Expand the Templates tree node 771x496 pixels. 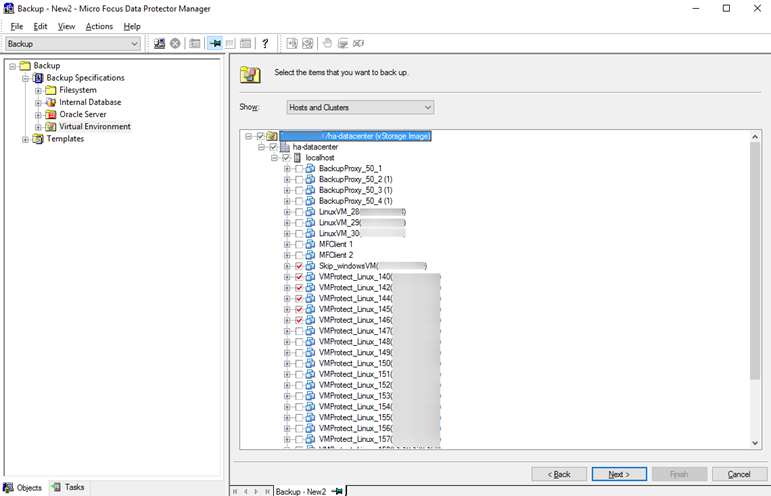point(25,140)
